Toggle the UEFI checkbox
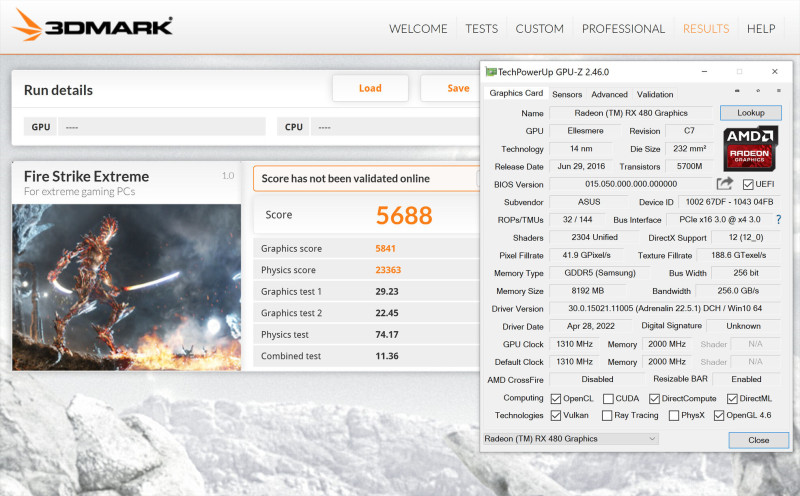This screenshot has width=800, height=496. pos(748,184)
